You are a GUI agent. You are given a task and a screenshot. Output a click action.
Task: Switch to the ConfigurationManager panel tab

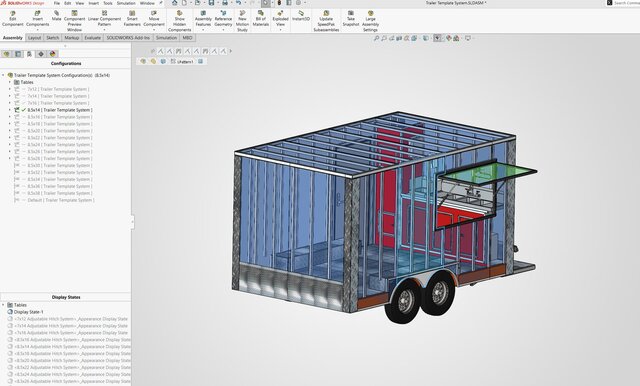point(29,54)
